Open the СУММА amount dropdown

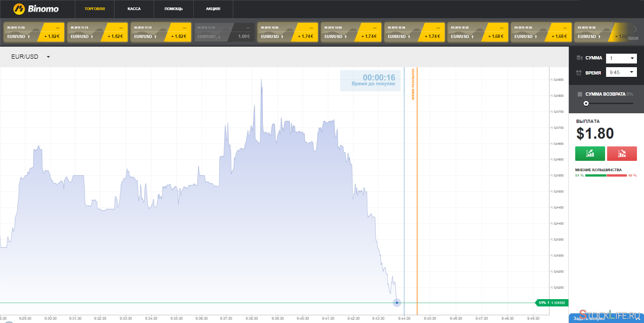621,58
